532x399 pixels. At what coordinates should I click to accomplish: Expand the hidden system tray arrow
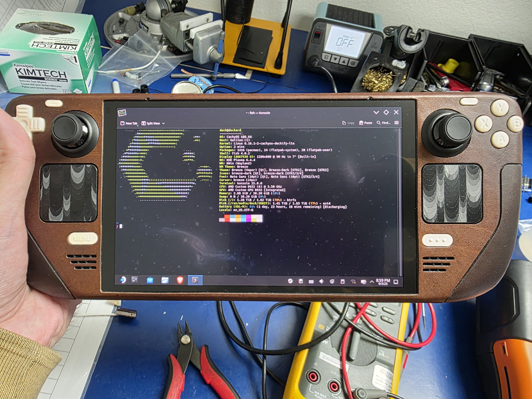tap(372, 281)
